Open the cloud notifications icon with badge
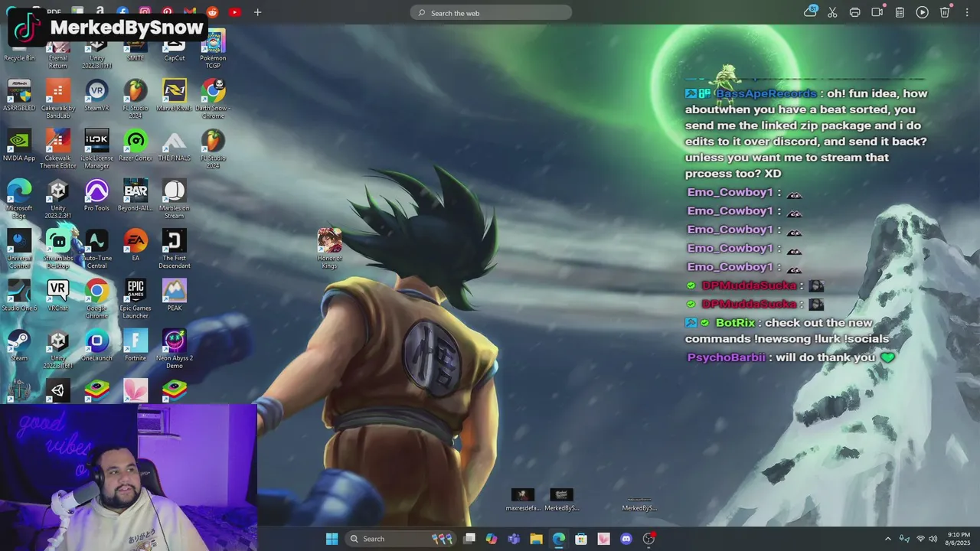This screenshot has width=980, height=551. point(811,11)
